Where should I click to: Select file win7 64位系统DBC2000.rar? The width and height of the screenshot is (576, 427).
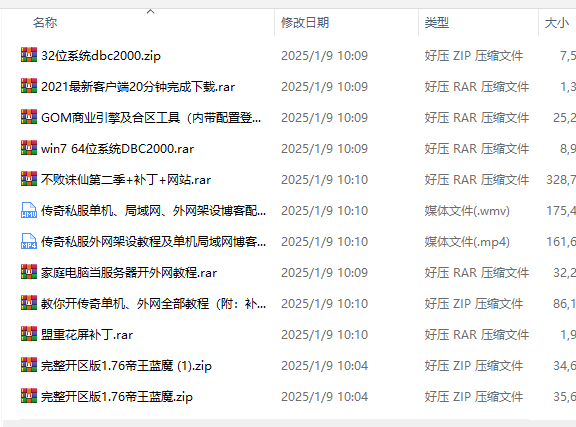(117, 149)
